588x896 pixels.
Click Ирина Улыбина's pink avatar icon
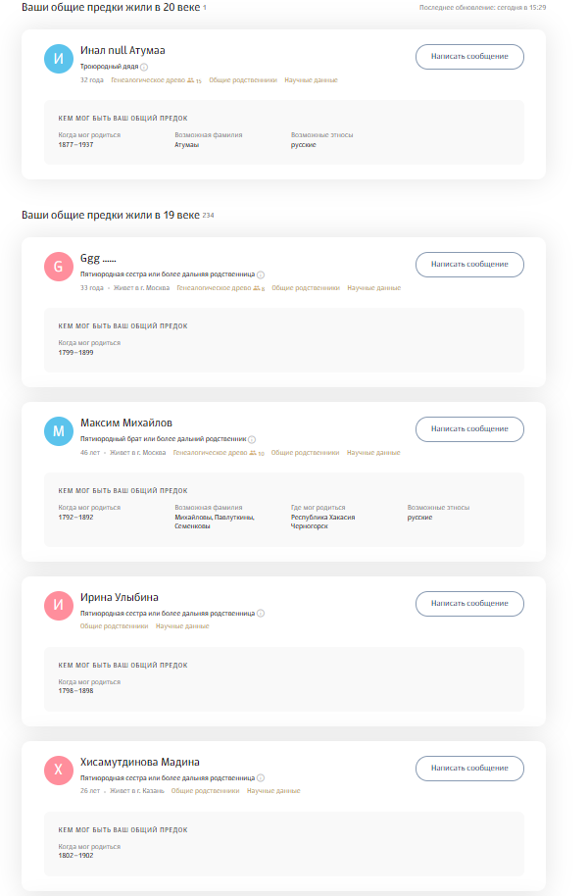59,605
